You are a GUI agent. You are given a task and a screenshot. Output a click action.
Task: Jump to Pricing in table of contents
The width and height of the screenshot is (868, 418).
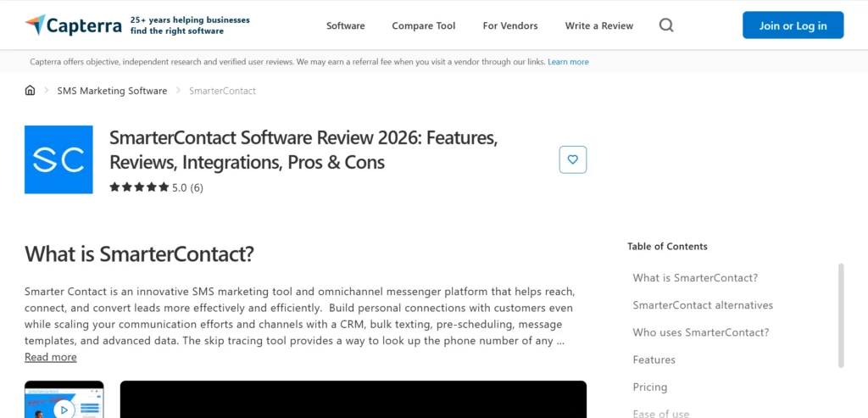pos(650,387)
